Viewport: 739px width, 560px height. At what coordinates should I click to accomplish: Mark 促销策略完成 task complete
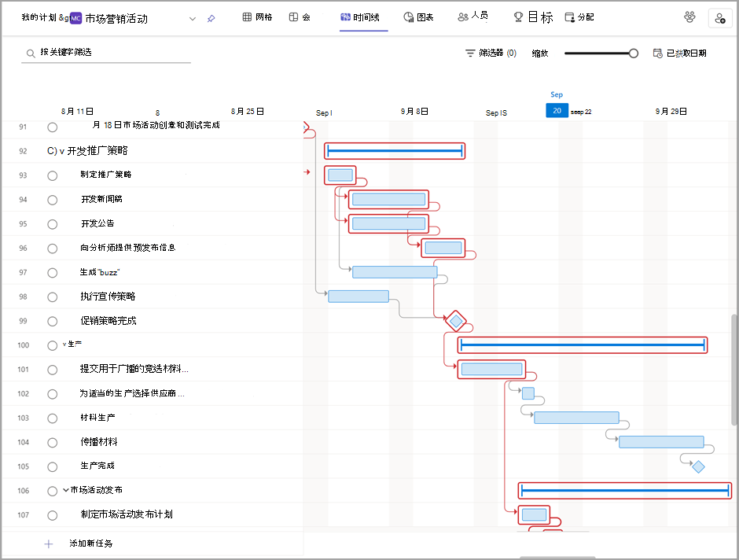coord(53,322)
